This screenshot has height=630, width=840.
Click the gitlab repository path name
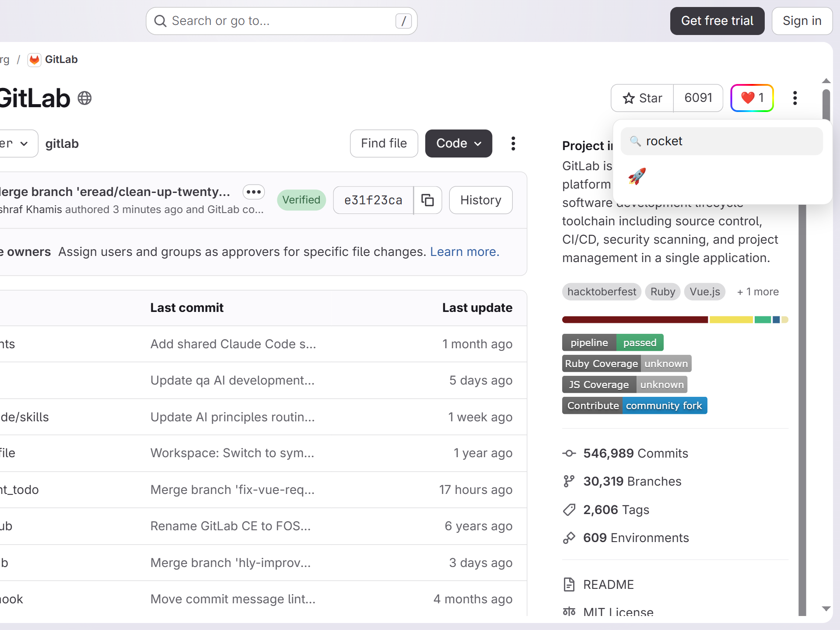(62, 143)
